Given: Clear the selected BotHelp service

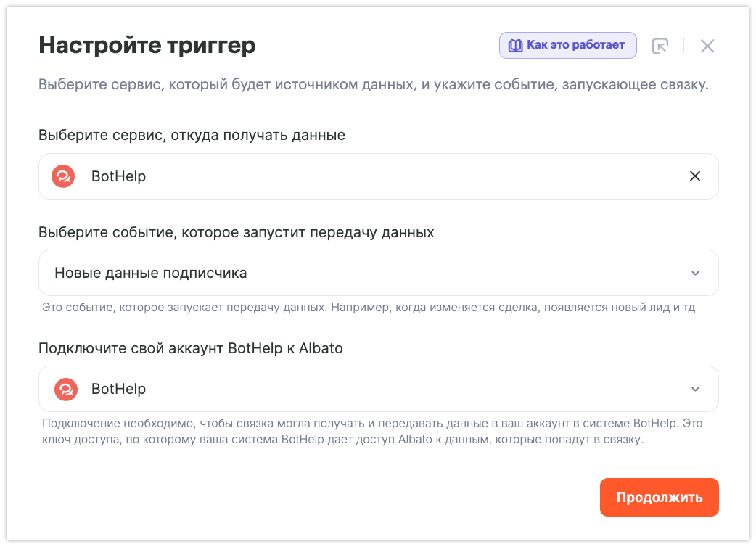Looking at the screenshot, I should (694, 176).
